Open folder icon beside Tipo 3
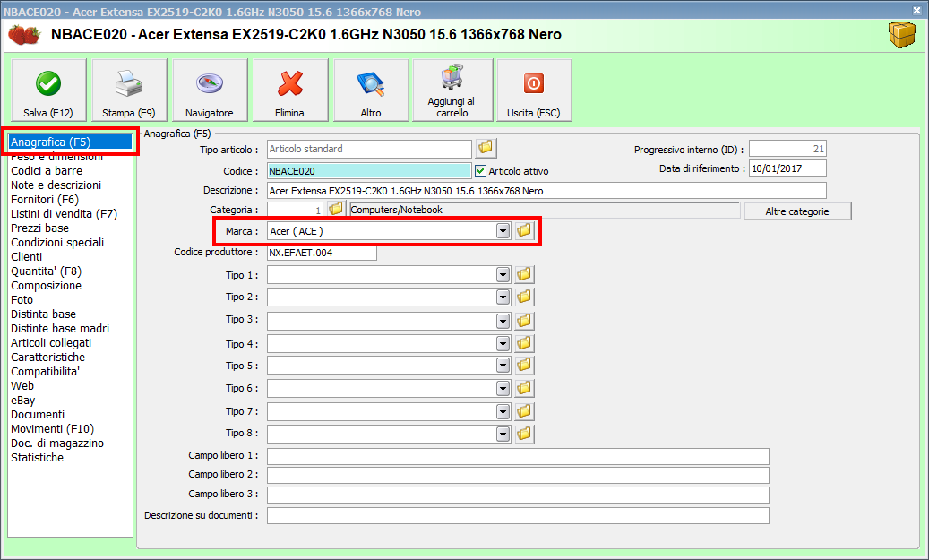The width and height of the screenshot is (929, 560). [524, 321]
